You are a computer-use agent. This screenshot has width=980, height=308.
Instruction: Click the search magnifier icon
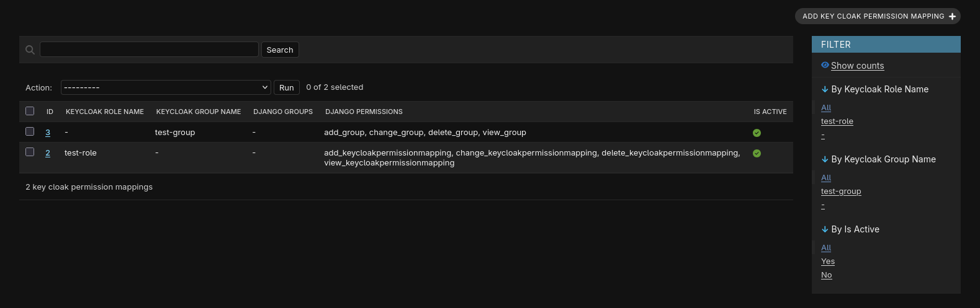click(30, 50)
